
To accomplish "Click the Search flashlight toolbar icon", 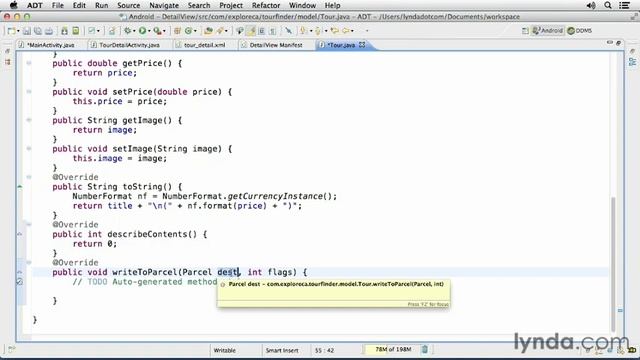I will pos(220,31).
